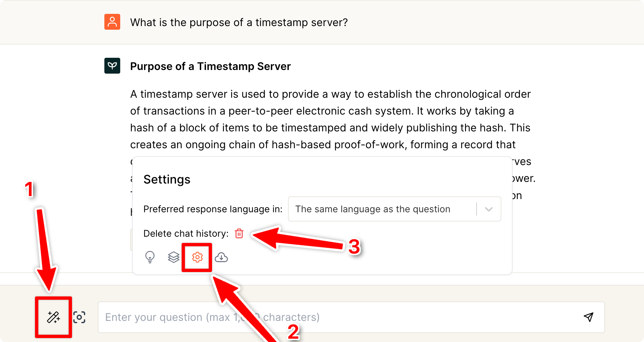Click the red number 3 annotation
This screenshot has height=342, width=644.
pyautogui.click(x=354, y=247)
